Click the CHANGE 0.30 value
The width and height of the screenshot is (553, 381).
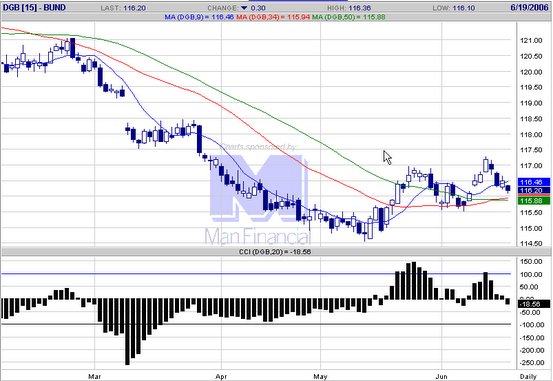pyautogui.click(x=259, y=8)
